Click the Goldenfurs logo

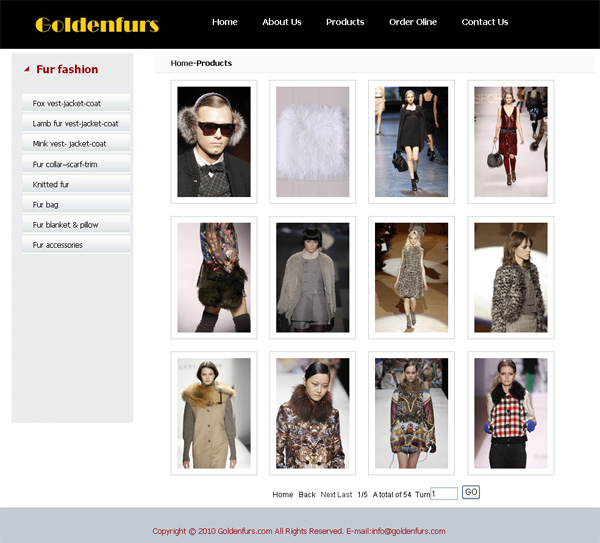(x=97, y=25)
